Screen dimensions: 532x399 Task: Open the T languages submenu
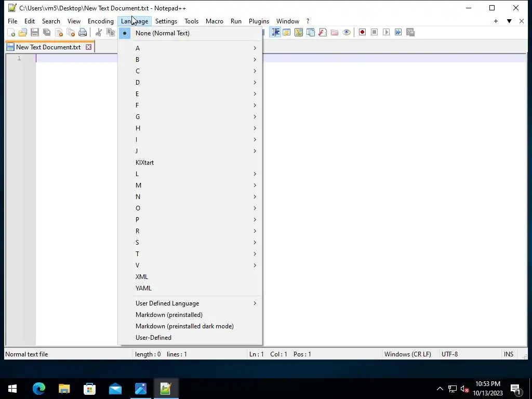coord(190,254)
